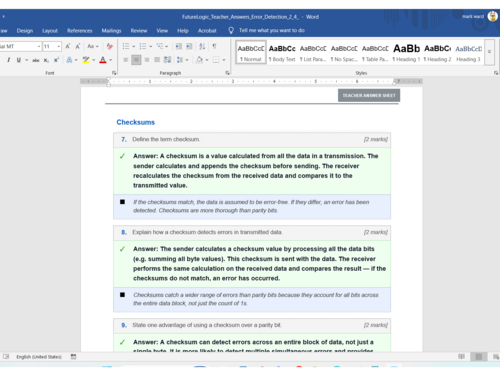Screen dimensions: 500x375
Task: Toggle subscript formatting
Action: [x=46, y=60]
